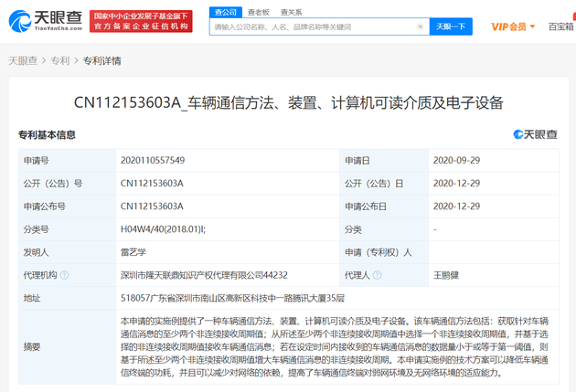Viewport: 576px width, 392px height.
Task: Show help icon next to 代理机构
Action: click(64, 275)
